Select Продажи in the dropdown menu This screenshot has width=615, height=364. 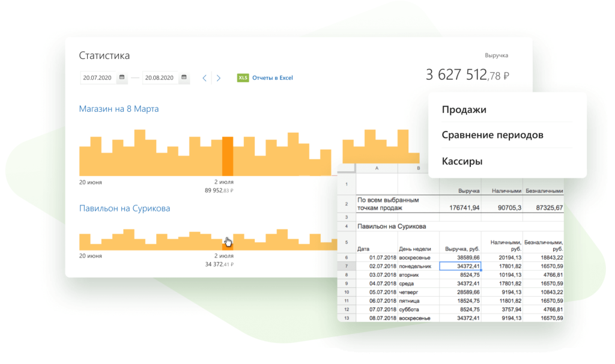click(x=464, y=110)
